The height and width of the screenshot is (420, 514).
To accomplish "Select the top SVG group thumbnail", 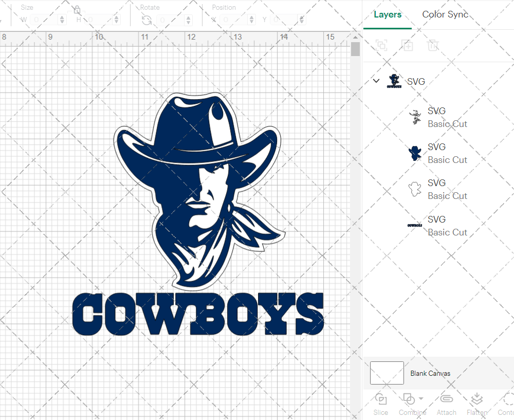I will tap(394, 81).
